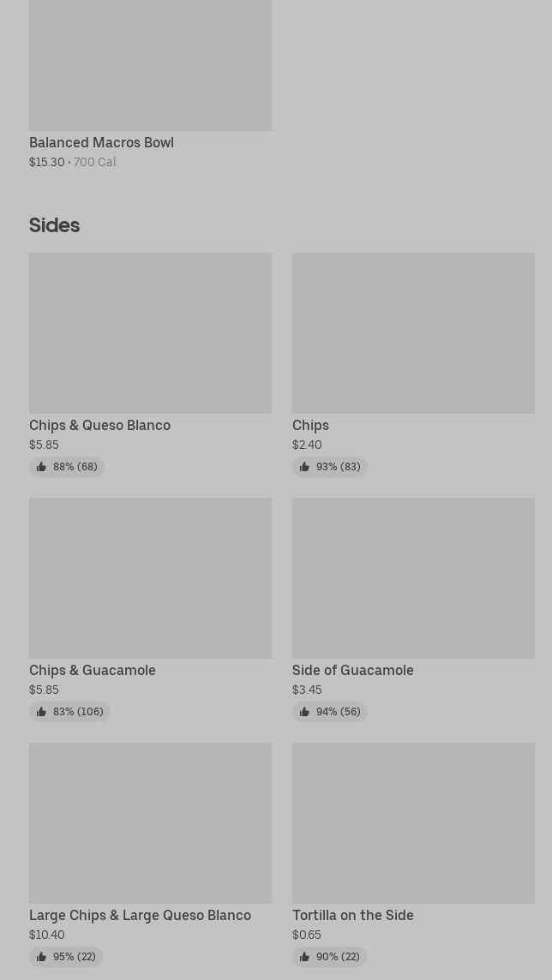The height and width of the screenshot is (980, 552).
Task: Open the Tortilla on the Side image
Action: point(413,822)
